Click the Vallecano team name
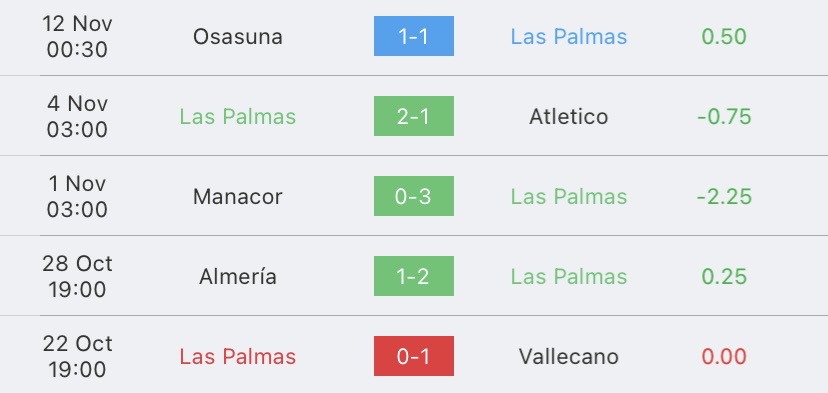Screen dimensions: 828x393 569,357
